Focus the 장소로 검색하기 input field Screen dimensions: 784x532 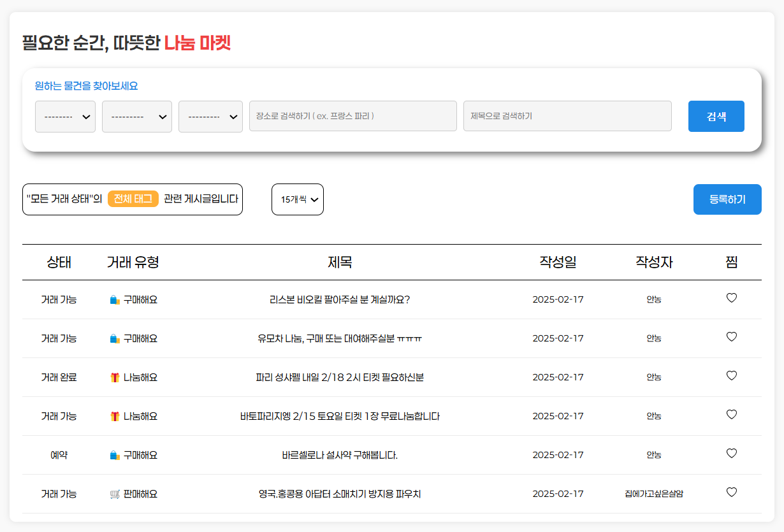tap(352, 116)
